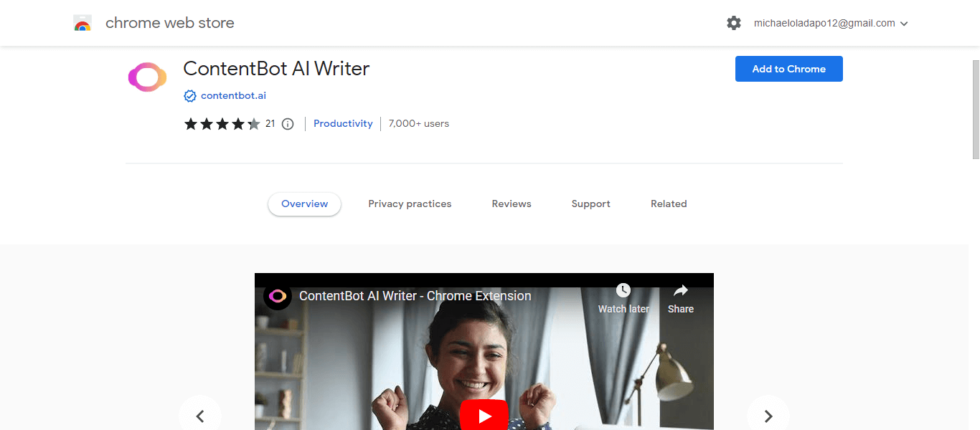This screenshot has width=980, height=430.
Task: Click the ContentBot AI Writer heading
Action: [276, 69]
